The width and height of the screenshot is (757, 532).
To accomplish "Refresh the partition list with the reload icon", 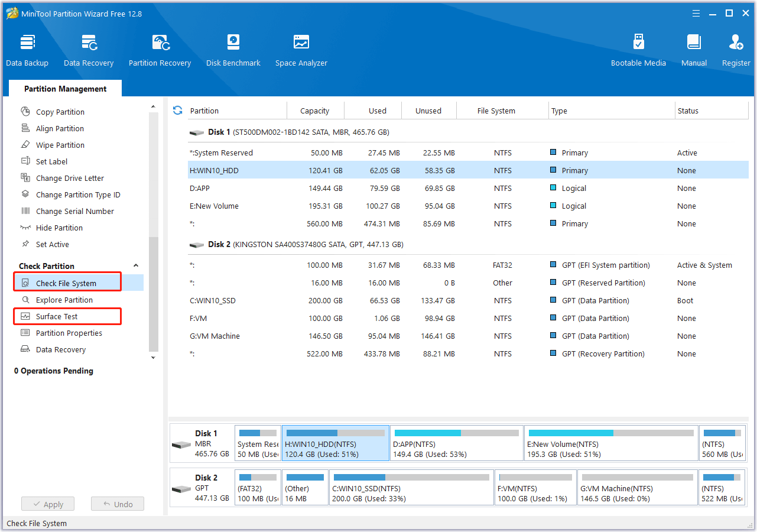I will [177, 111].
